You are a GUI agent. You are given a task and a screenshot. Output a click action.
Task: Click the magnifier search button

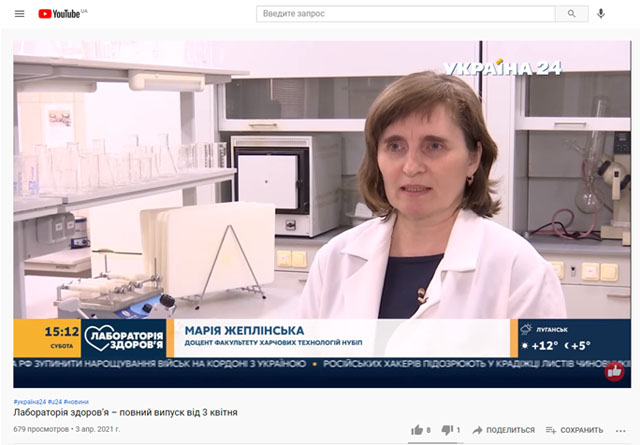571,13
